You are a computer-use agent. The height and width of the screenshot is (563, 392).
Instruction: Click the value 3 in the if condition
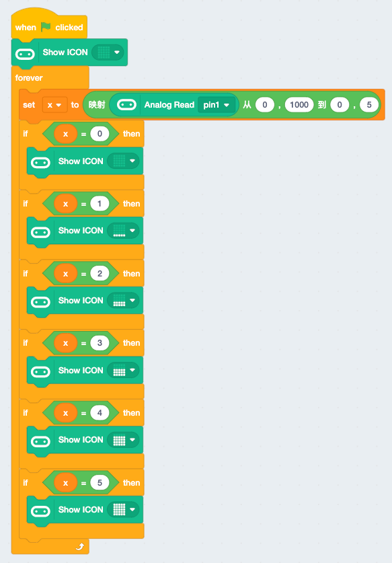[x=100, y=343]
